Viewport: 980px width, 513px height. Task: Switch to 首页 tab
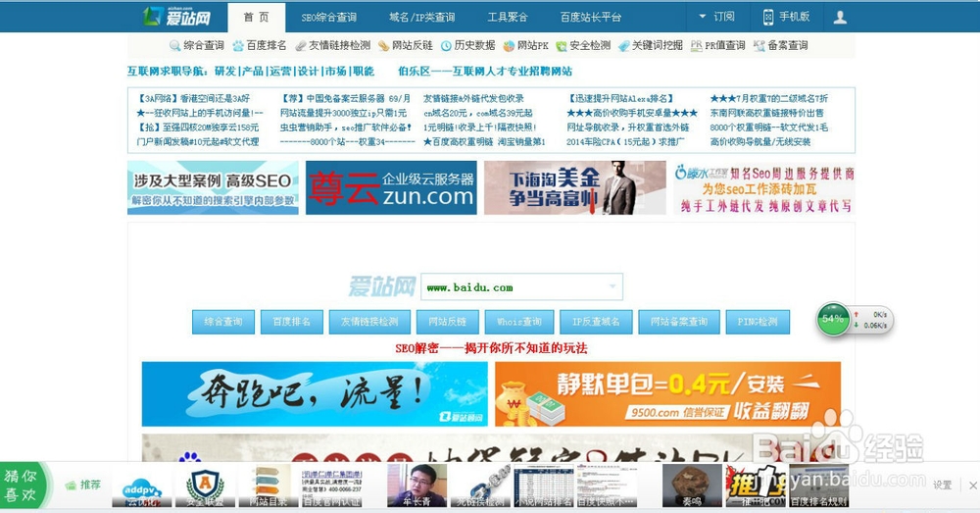pos(256,18)
